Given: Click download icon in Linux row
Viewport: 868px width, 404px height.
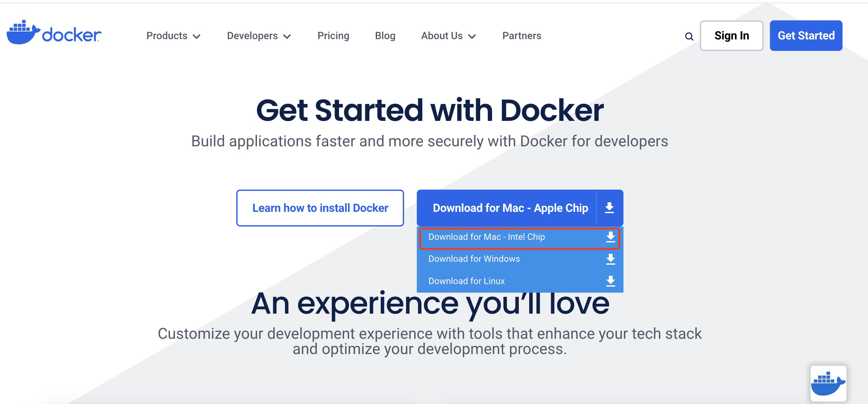Looking at the screenshot, I should coord(611,281).
